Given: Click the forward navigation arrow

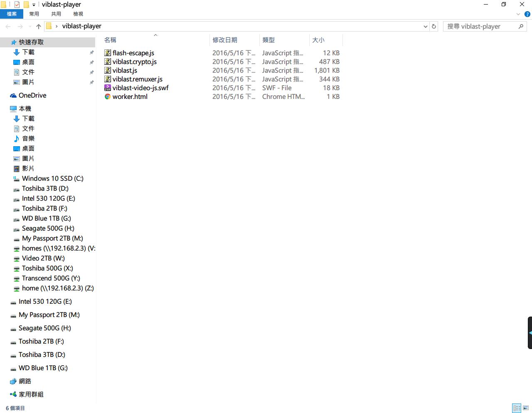Looking at the screenshot, I should tap(20, 26).
